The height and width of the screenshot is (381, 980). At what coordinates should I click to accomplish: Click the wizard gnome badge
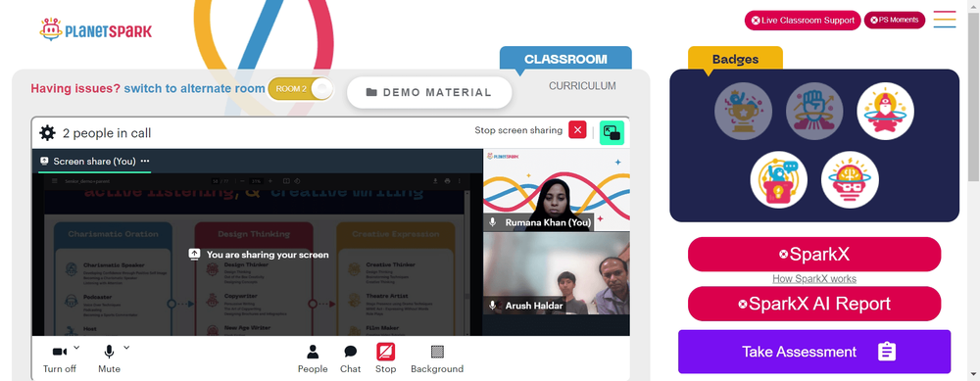point(886,112)
